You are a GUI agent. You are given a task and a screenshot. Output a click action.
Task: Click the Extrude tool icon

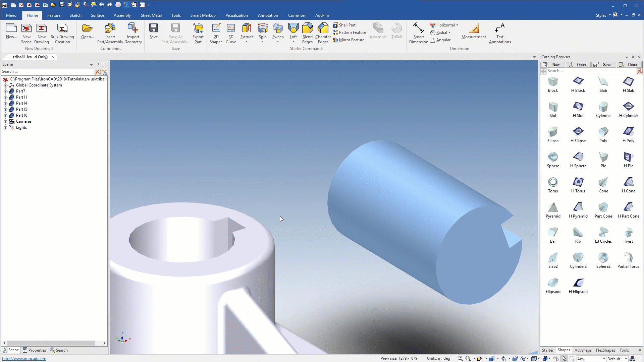(247, 29)
